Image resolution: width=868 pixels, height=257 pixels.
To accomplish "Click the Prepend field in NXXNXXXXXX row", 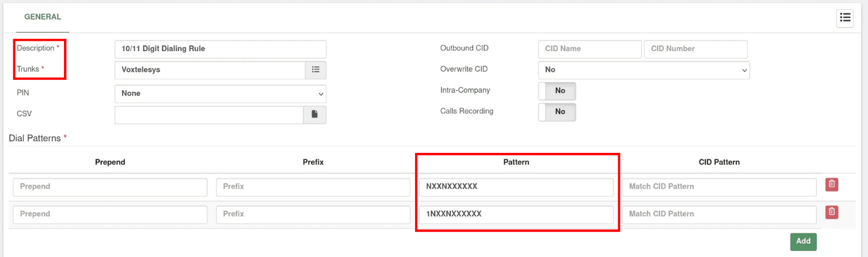I will pos(110,187).
